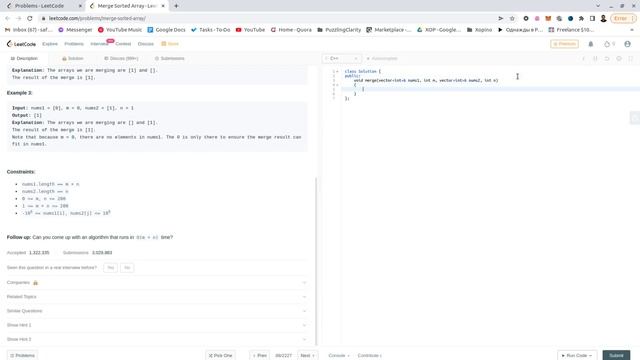The height and width of the screenshot is (360, 640).
Task: Open the Freelance bookmark
Action: coord(571,30)
